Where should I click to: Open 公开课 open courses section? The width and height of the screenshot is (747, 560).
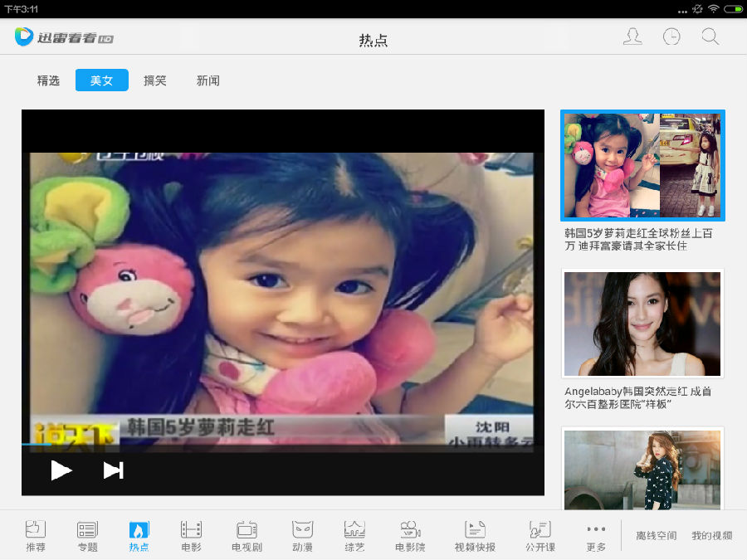click(x=539, y=535)
